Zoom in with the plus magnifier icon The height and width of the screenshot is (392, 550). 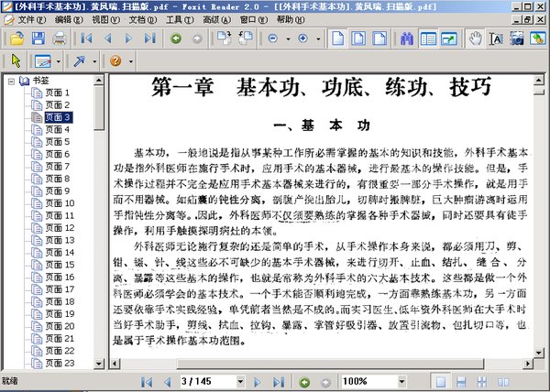302,38
